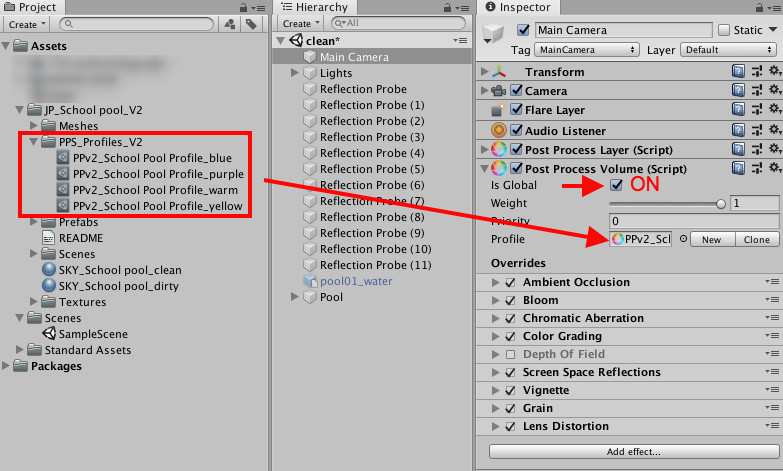Open clean scene options menu in Hierarchy

click(x=460, y=40)
